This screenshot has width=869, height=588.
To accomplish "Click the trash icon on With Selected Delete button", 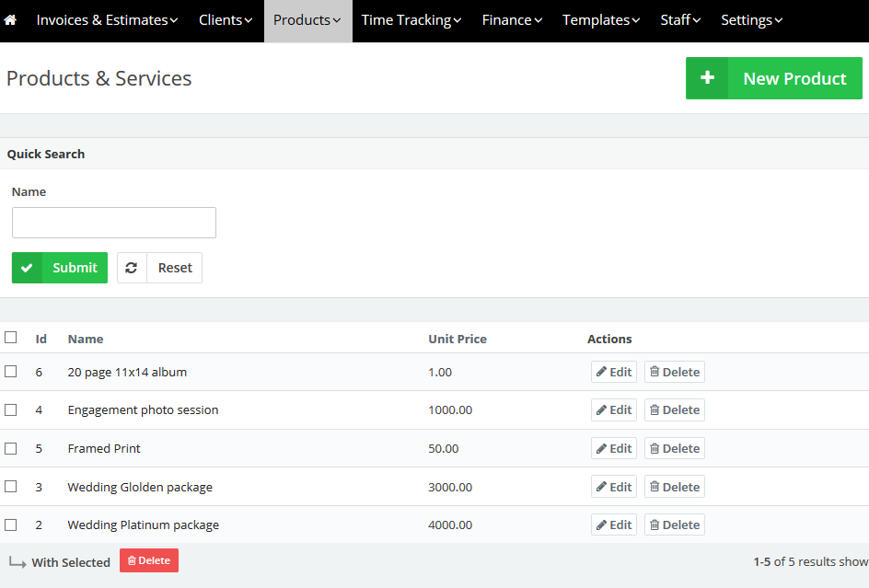I will pyautogui.click(x=132, y=559).
